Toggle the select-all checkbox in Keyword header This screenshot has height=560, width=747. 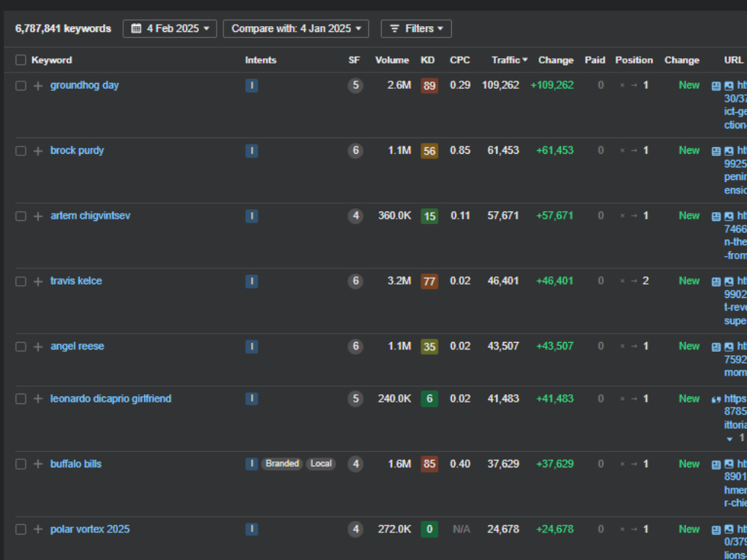click(20, 60)
